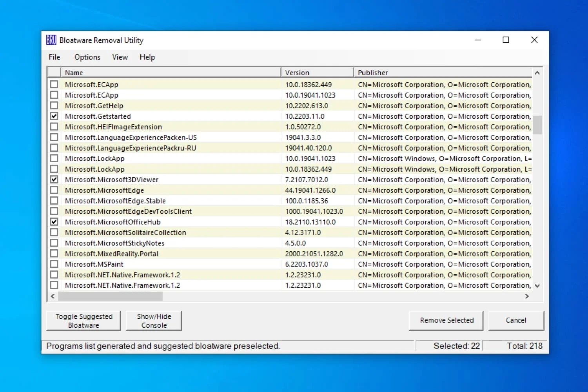Check the Microsoft.LanguageExperiencePacken-US checkbox
The image size is (588, 392).
[x=54, y=137]
